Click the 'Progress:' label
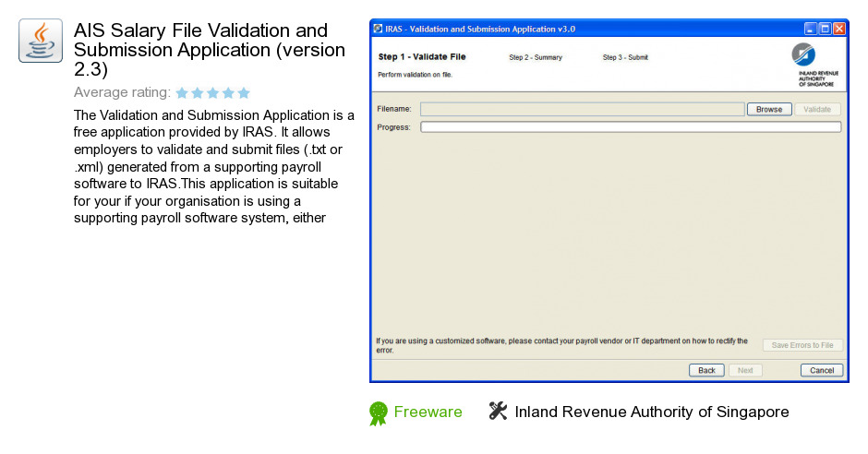The image size is (868, 454). [x=393, y=127]
